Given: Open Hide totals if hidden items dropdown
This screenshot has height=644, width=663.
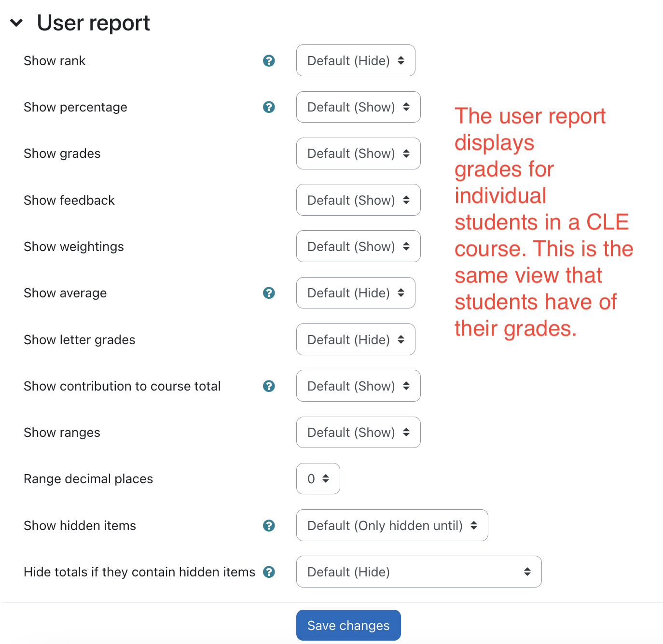Looking at the screenshot, I should coord(418,572).
